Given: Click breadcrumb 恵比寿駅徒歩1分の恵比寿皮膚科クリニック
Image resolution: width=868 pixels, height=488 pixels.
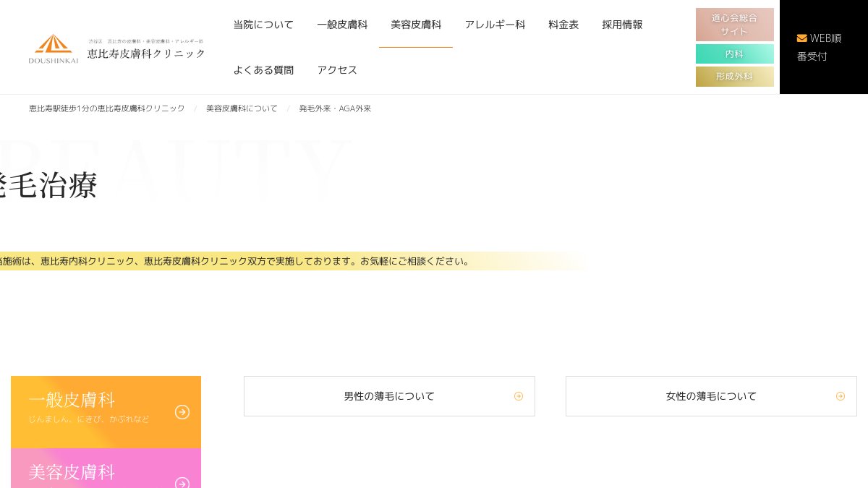Looking at the screenshot, I should pos(107,108).
